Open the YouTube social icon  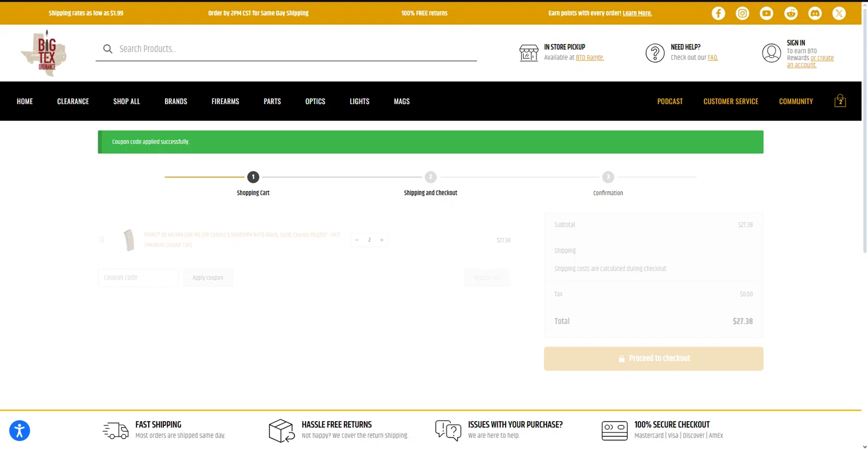pyautogui.click(x=767, y=13)
